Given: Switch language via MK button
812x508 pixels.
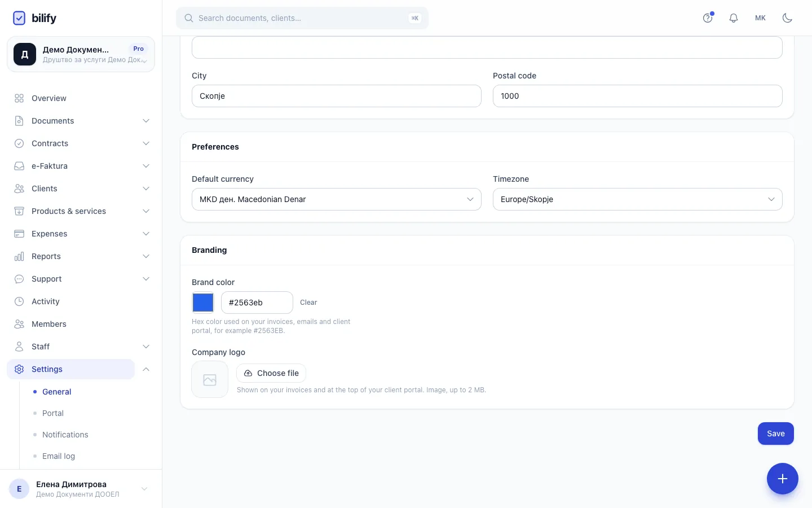Looking at the screenshot, I should coord(760,18).
